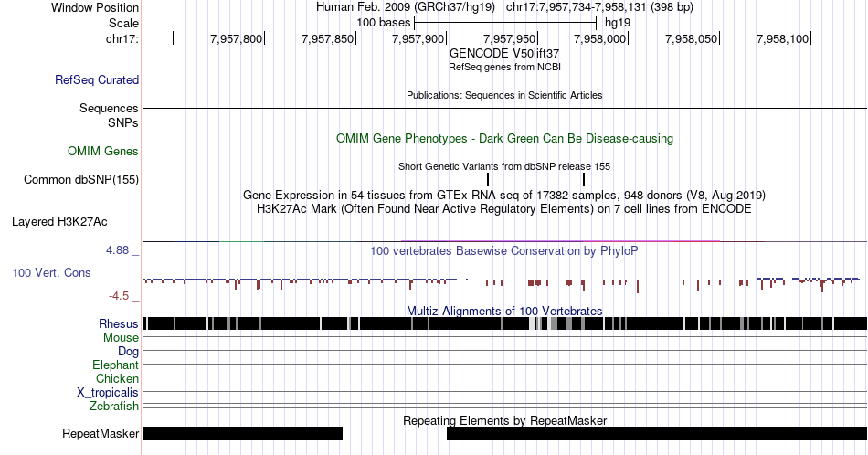Screen dimensions: 868x455
Task: Click Multiz Alignments of 100 Vertebrates title
Action: click(x=504, y=311)
